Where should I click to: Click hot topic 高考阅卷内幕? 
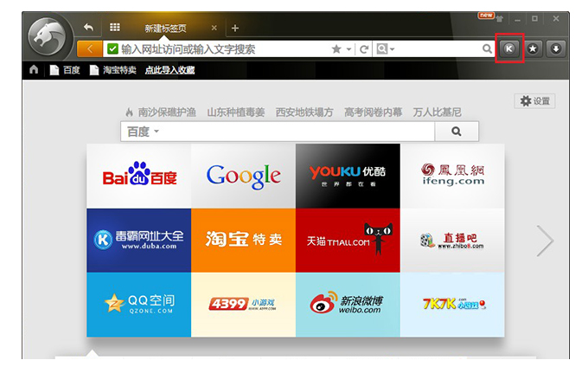click(x=374, y=112)
